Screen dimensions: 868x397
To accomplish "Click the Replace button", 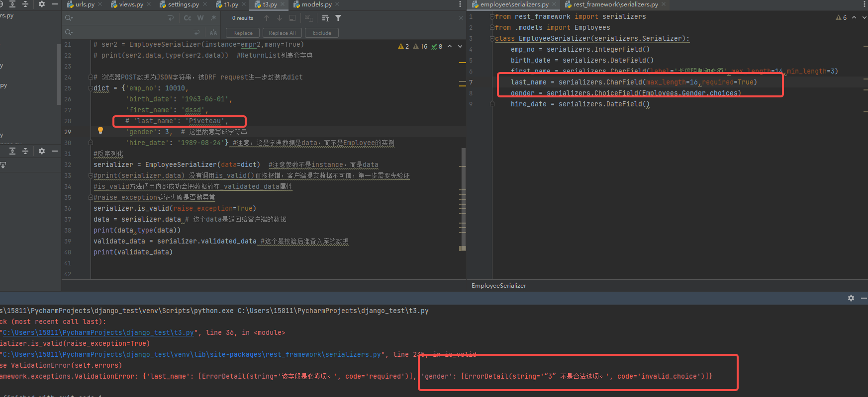I will (x=243, y=33).
